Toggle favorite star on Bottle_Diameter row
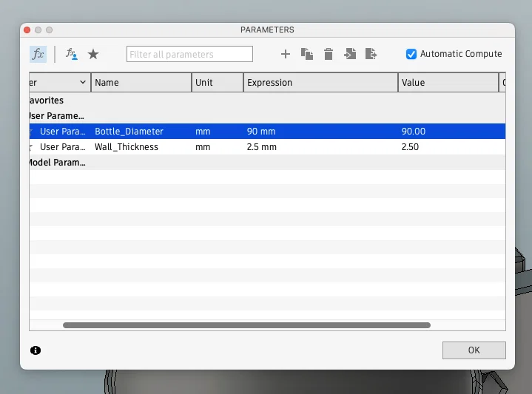The image size is (532, 394). coord(31,132)
